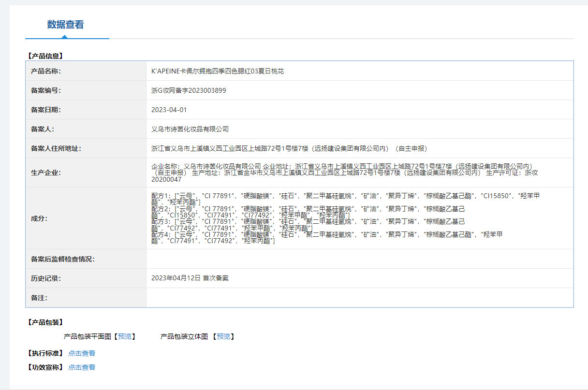This screenshot has width=588, height=390.
Task: Click the 产品包装立体图 label
Action: (184, 336)
